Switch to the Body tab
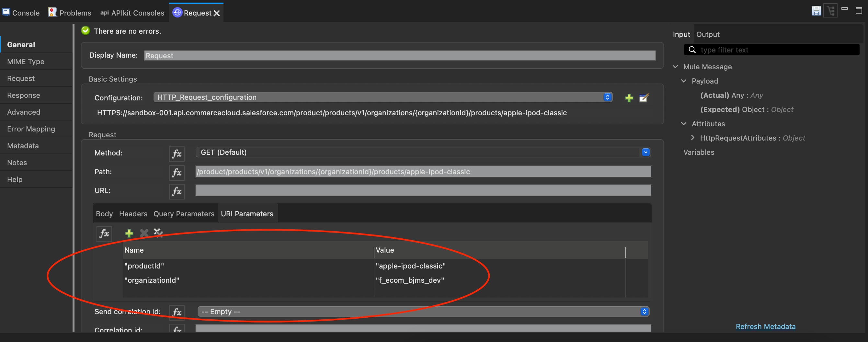 [x=105, y=214]
